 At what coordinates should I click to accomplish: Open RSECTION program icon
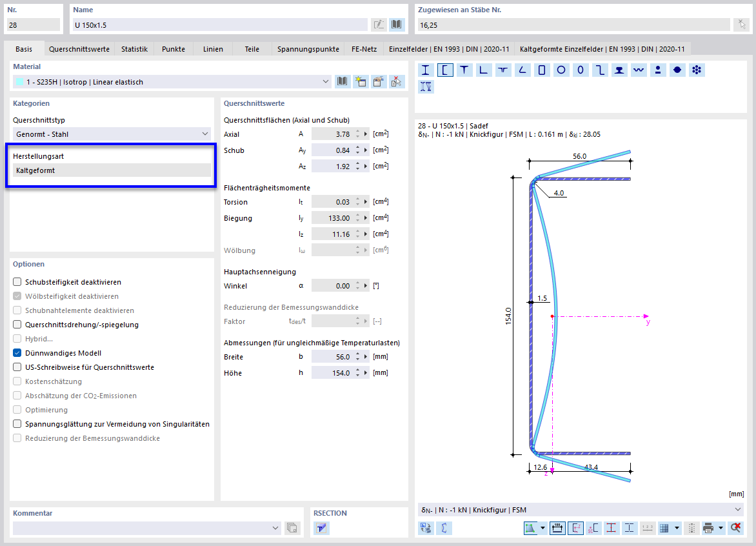321,528
